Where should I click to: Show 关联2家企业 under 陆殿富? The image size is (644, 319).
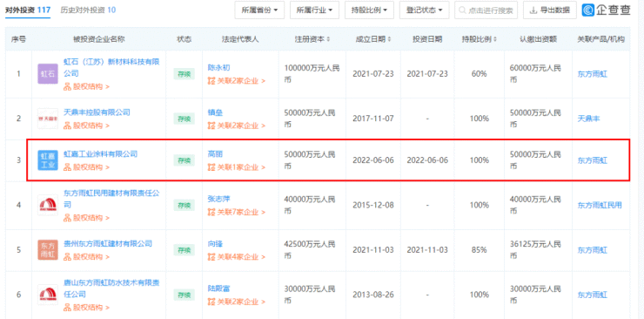click(237, 302)
